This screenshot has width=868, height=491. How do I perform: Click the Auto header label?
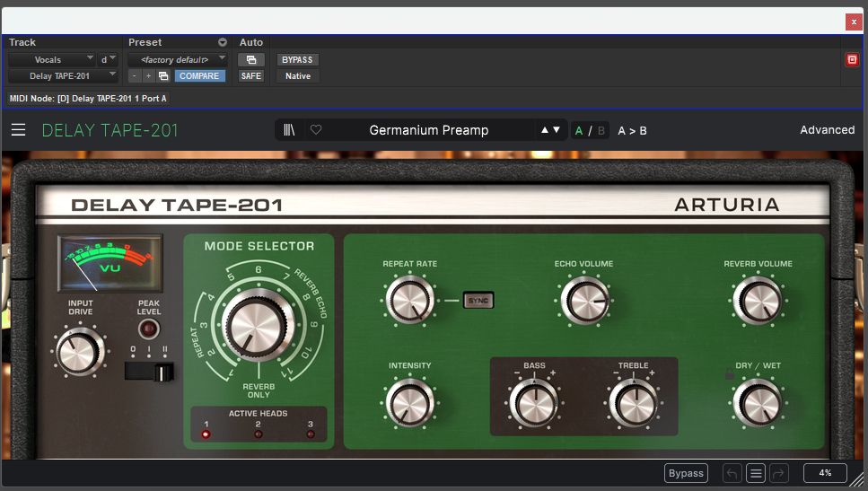tap(250, 42)
